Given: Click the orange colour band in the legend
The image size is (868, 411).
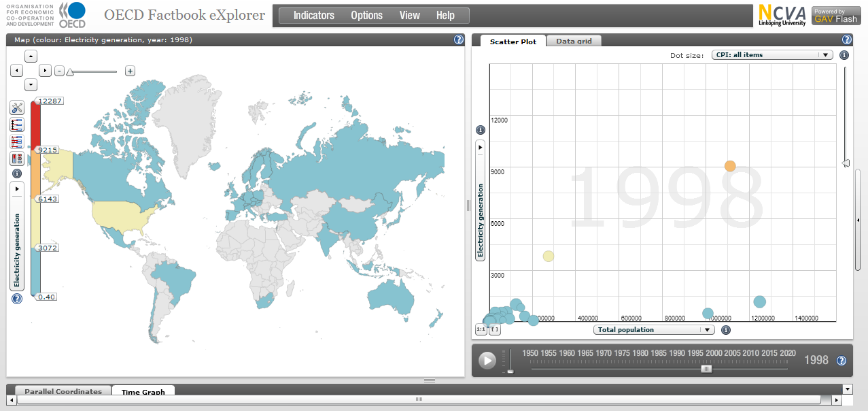Looking at the screenshot, I should 36,174.
